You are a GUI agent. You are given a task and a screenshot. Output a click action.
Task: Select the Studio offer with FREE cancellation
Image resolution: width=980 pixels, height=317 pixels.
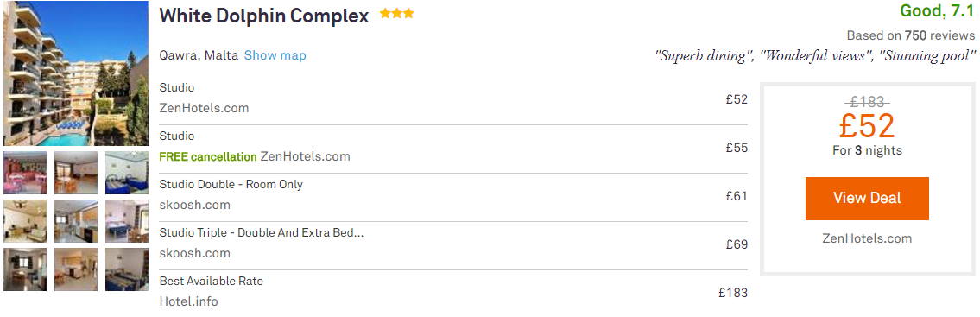(x=453, y=148)
